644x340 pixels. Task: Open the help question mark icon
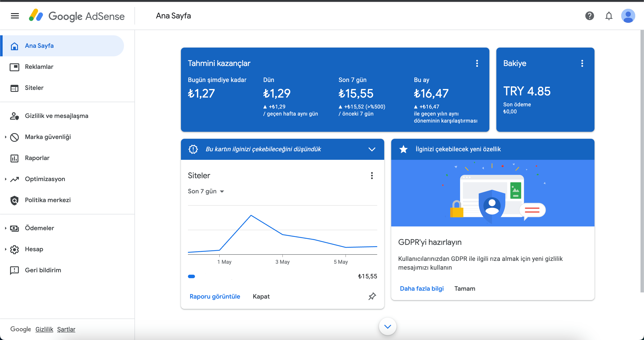pos(589,16)
